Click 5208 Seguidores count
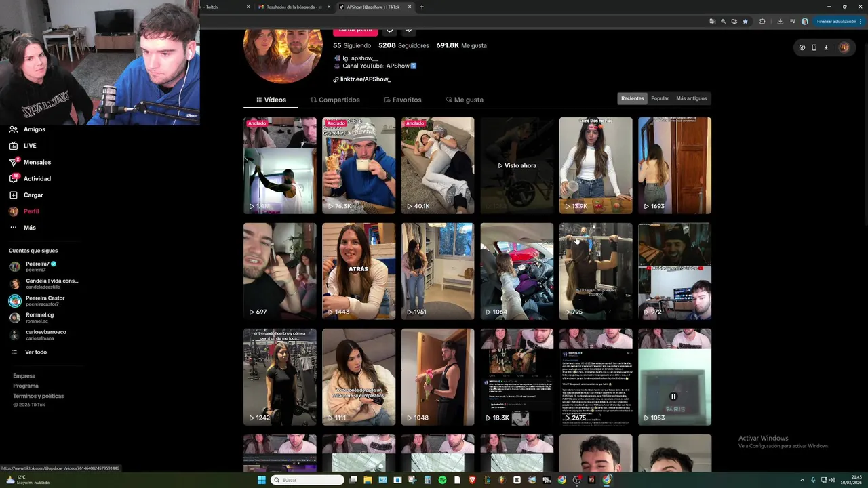 point(403,45)
